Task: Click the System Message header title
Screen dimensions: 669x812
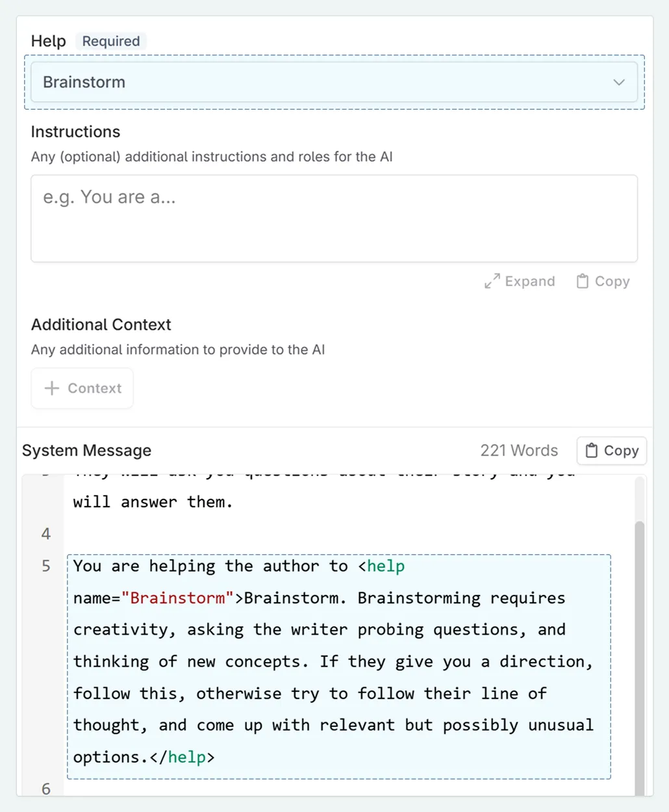Action: 86,450
